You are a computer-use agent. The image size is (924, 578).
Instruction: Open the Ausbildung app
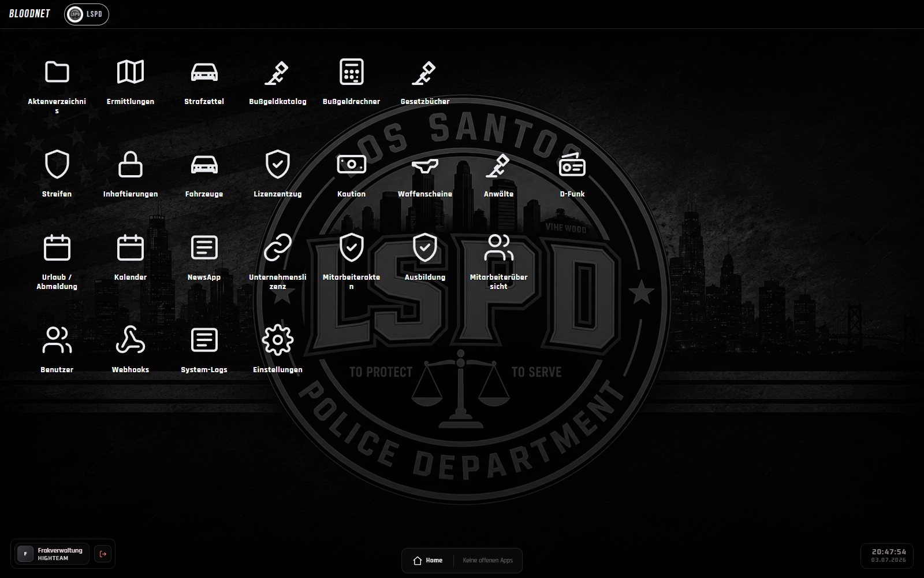coord(425,257)
